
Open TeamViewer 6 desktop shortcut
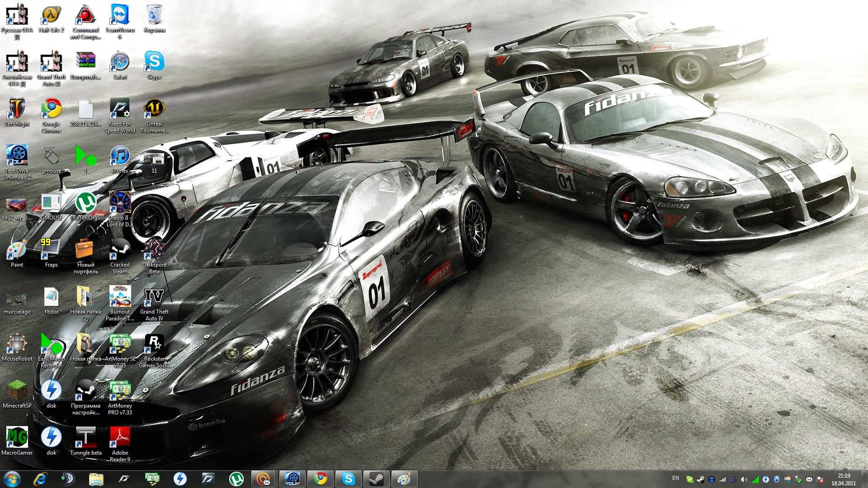pyautogui.click(x=120, y=22)
